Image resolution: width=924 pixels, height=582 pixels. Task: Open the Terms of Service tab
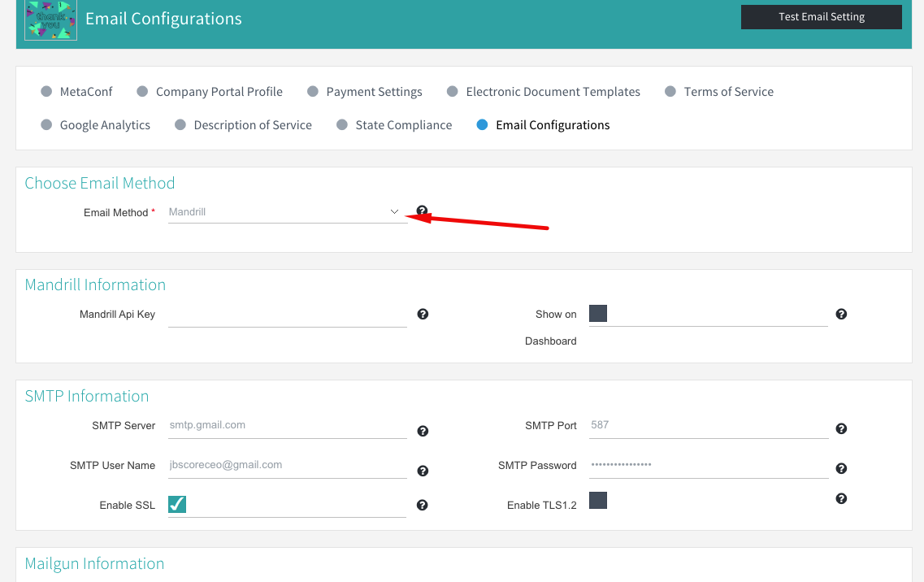(x=719, y=91)
